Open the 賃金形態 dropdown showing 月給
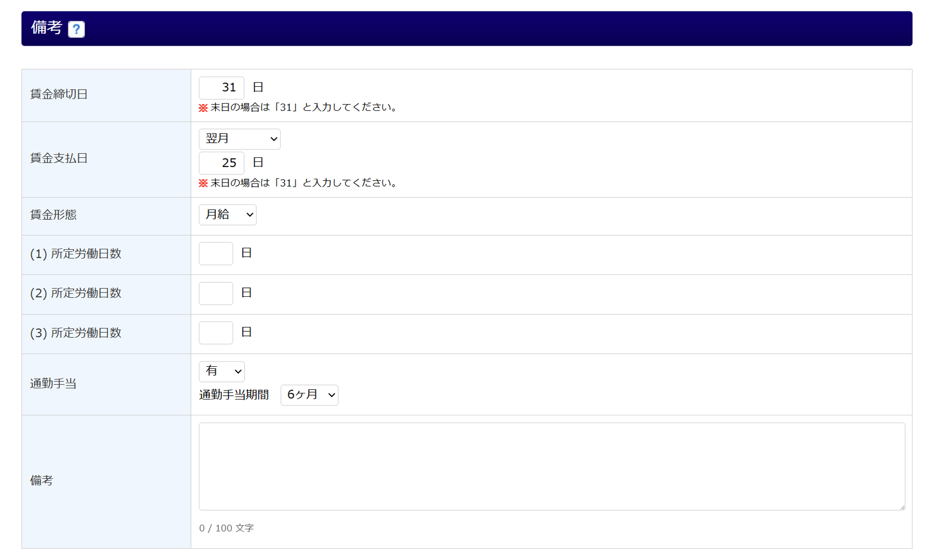 [227, 215]
